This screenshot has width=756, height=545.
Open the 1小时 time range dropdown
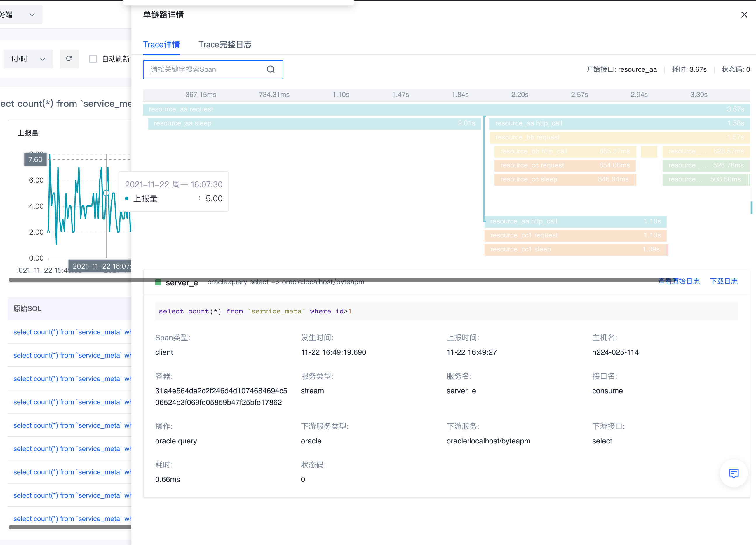point(28,59)
